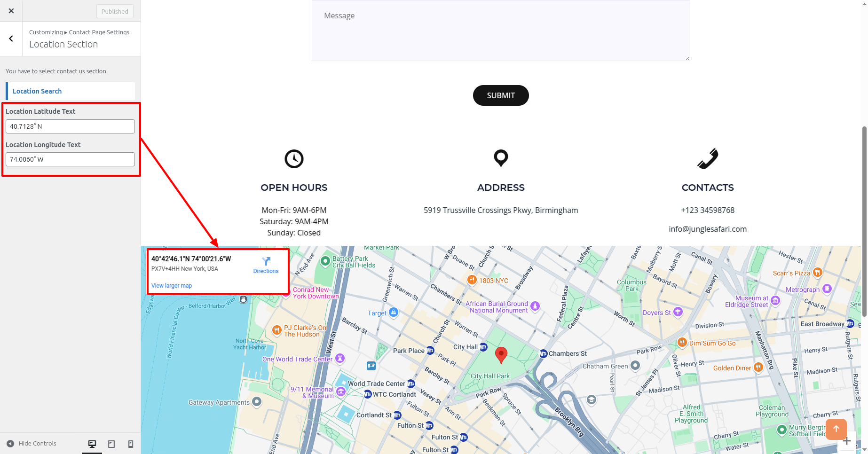Switch to tablet preview icon
The width and height of the screenshot is (868, 454).
click(111, 444)
